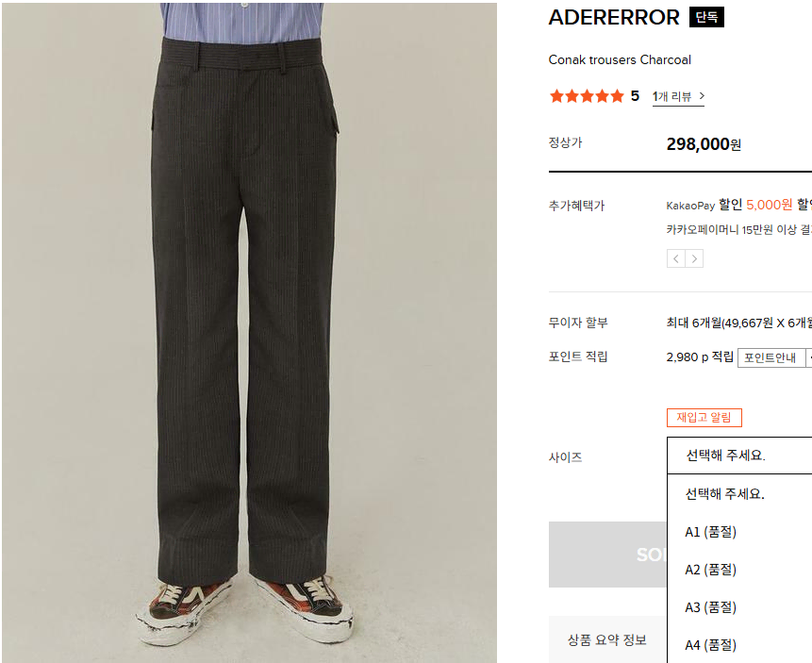The width and height of the screenshot is (812, 663).
Task: Click the ADERERROR brand name link
Action: click(x=614, y=18)
